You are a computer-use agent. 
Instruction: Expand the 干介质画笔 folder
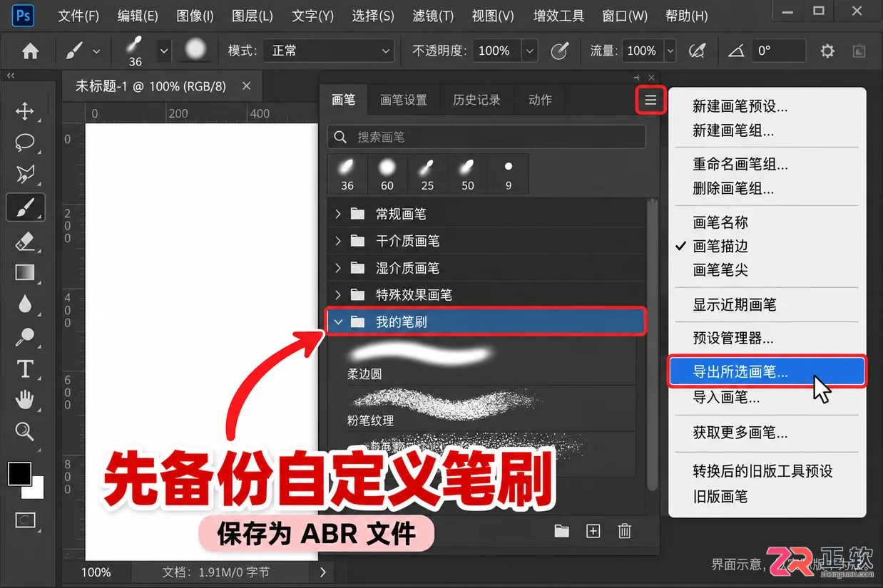click(x=338, y=241)
